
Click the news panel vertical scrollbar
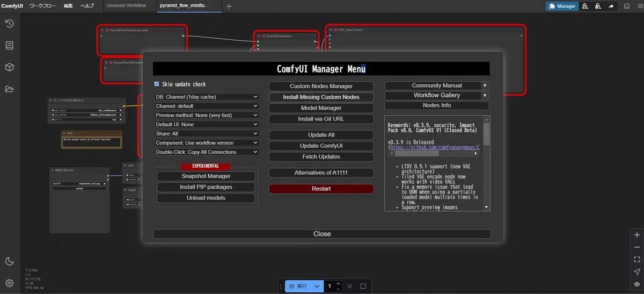486,134
